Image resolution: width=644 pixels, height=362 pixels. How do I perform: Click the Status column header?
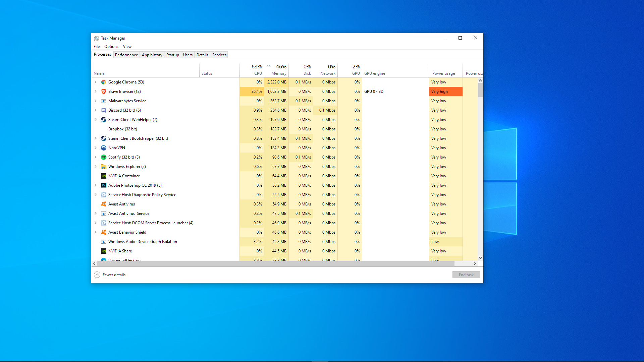(220, 70)
